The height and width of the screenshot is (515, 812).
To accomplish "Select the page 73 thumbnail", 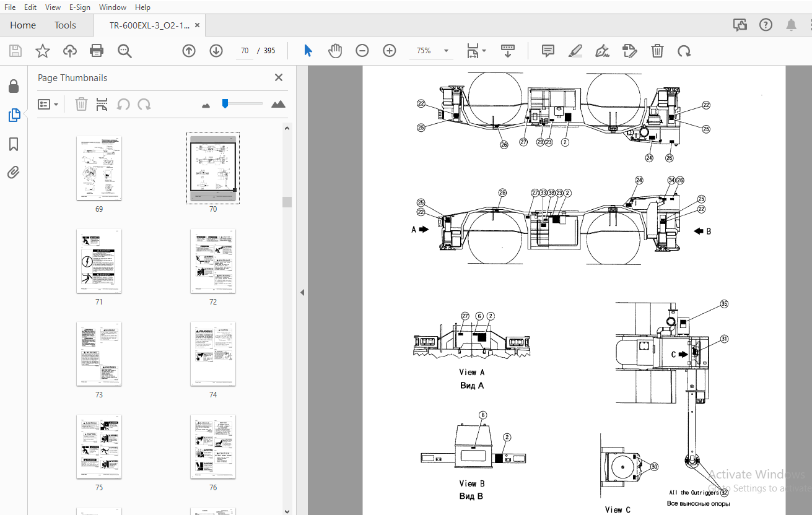I will point(99,354).
